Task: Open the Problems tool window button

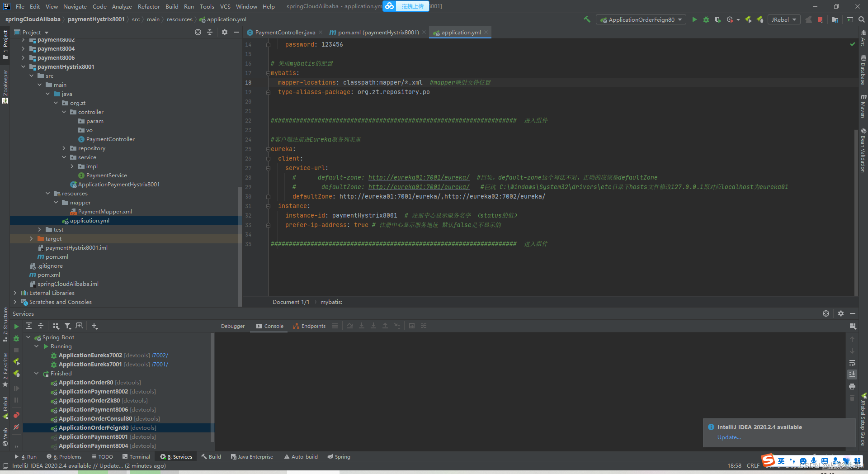Action: coord(64,457)
